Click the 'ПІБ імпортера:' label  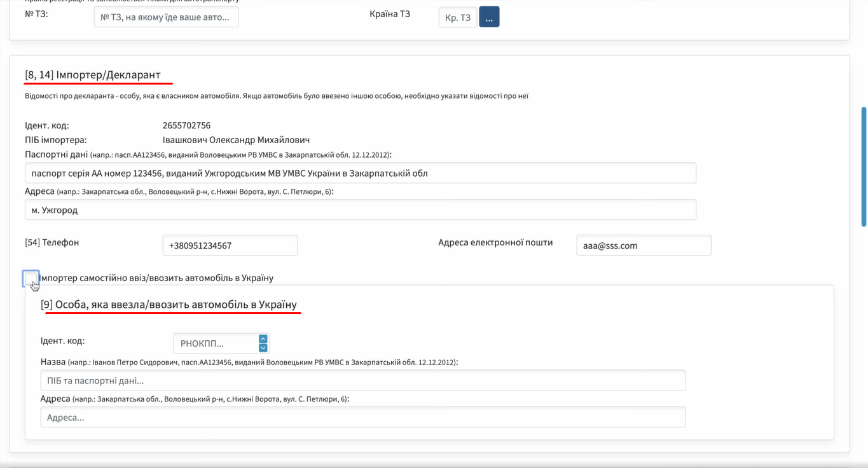(x=56, y=140)
